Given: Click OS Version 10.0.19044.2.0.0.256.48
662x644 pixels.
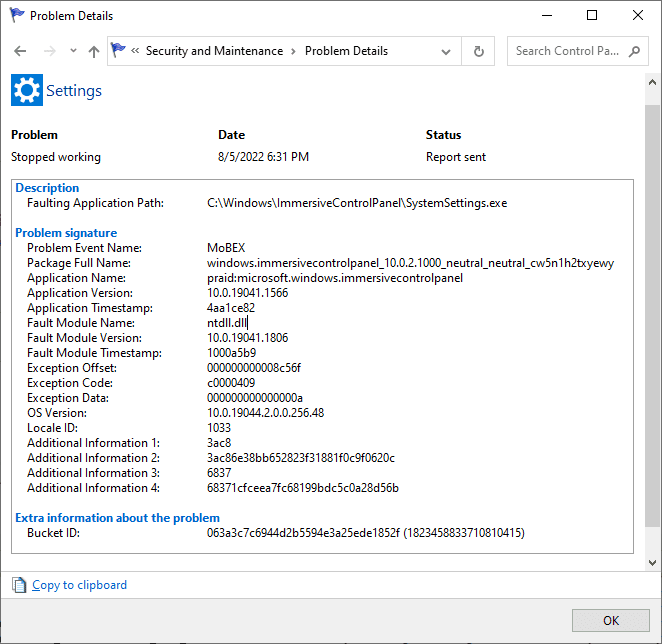Looking at the screenshot, I should pos(266,413).
